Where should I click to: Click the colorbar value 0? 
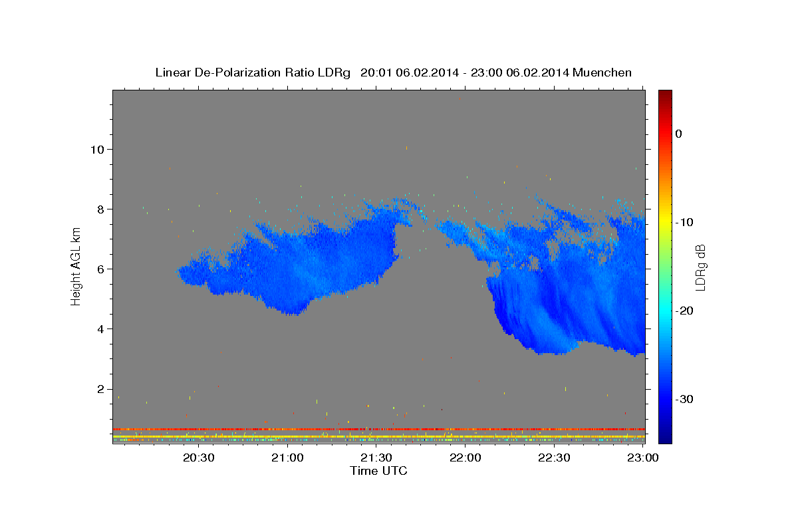(679, 134)
